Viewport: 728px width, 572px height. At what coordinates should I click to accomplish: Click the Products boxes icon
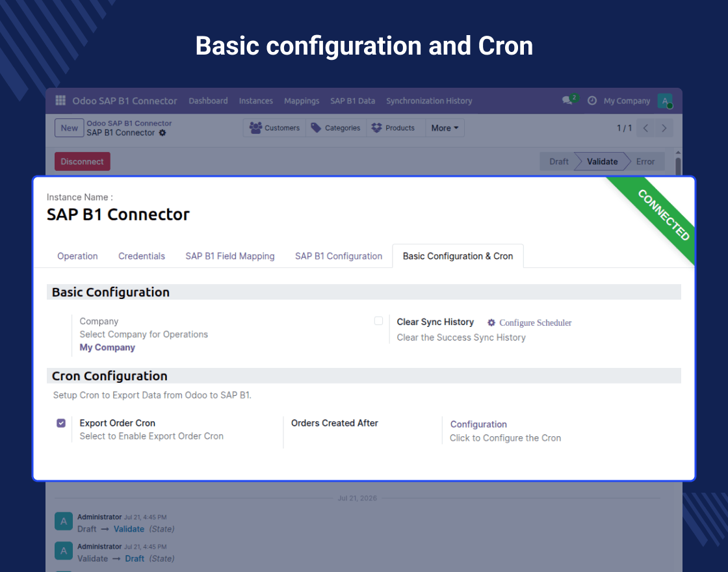click(x=376, y=127)
